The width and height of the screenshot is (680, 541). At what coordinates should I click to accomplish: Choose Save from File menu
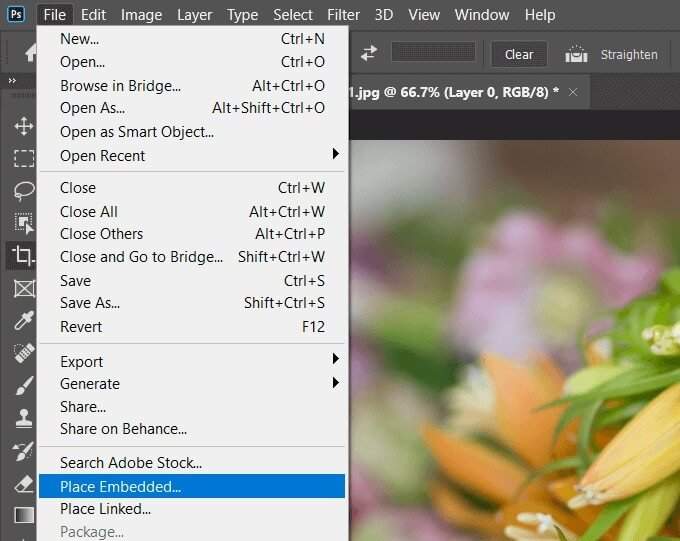(192, 281)
